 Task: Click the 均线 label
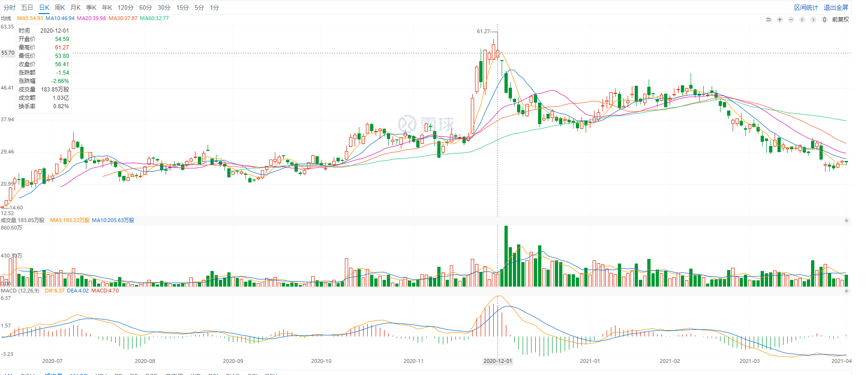[x=6, y=18]
